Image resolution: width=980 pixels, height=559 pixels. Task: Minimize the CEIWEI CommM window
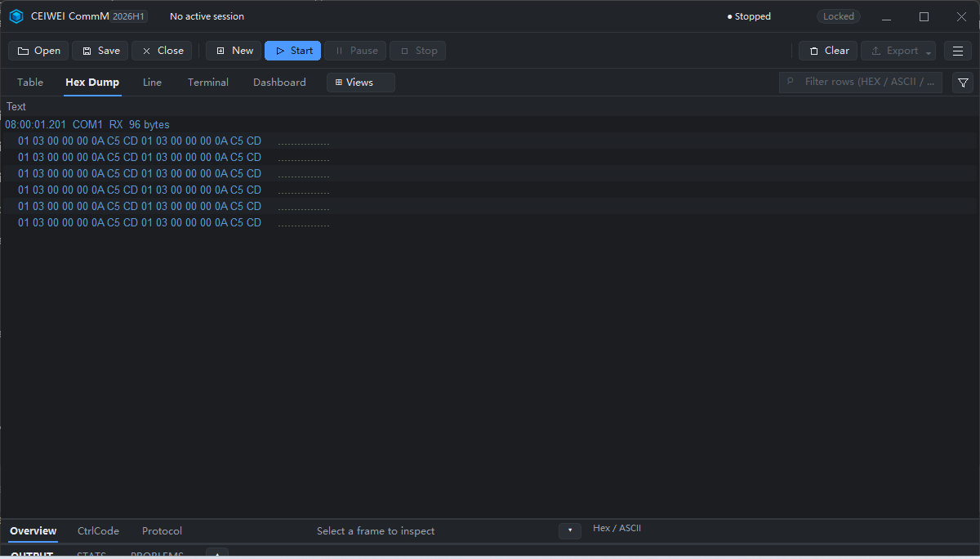tap(887, 16)
